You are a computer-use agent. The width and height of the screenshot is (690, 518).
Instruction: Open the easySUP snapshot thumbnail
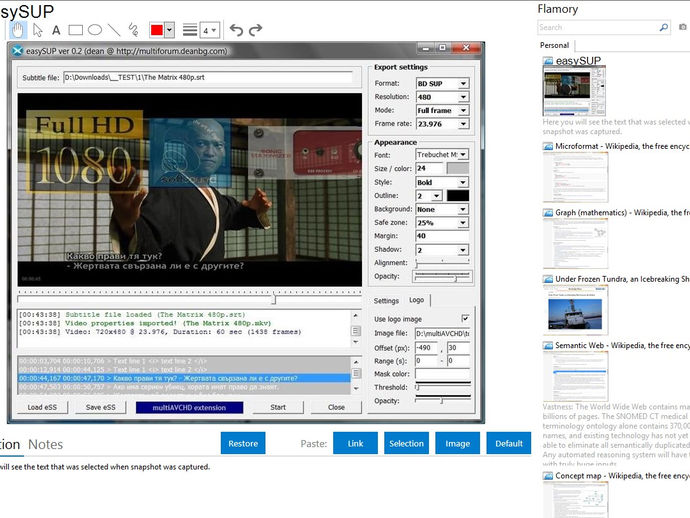point(574,90)
